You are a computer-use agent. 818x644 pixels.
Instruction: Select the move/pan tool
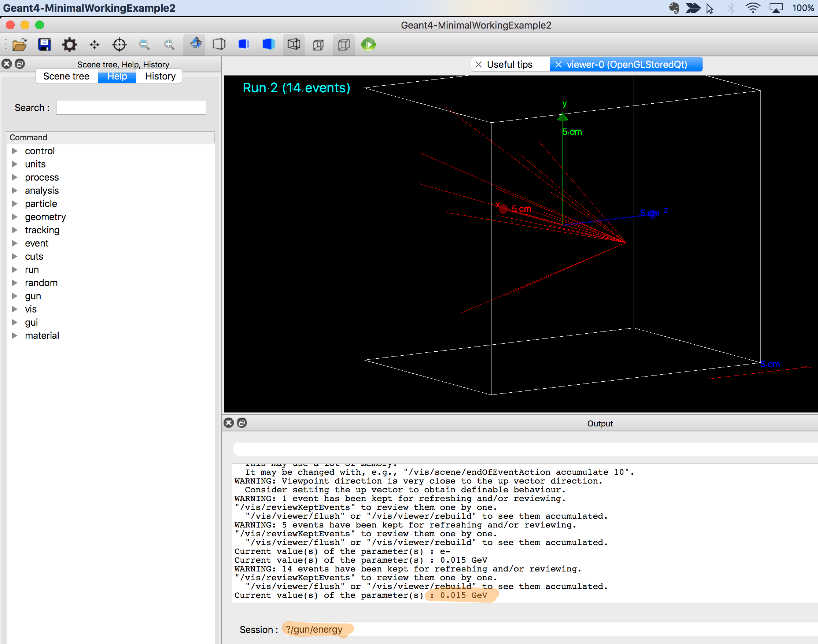tap(94, 44)
